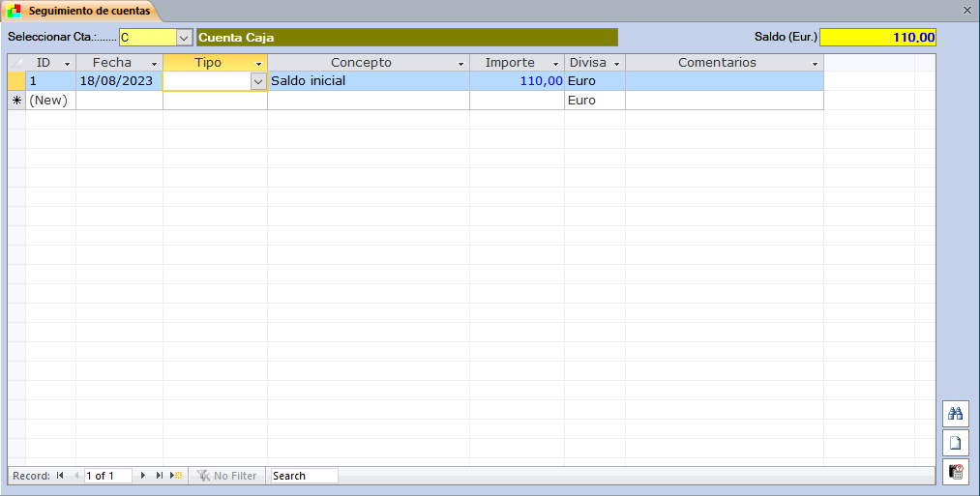
Task: Click the calculator help icon button
Action: click(x=955, y=473)
